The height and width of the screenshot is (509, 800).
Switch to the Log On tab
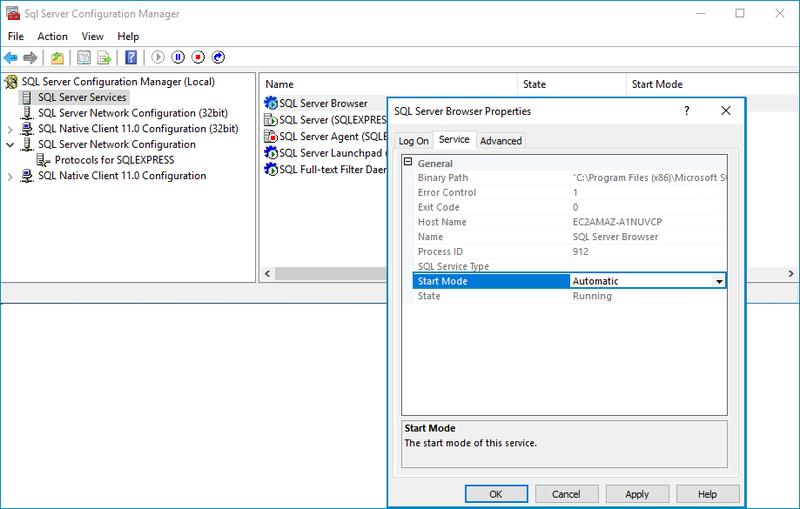click(x=414, y=141)
